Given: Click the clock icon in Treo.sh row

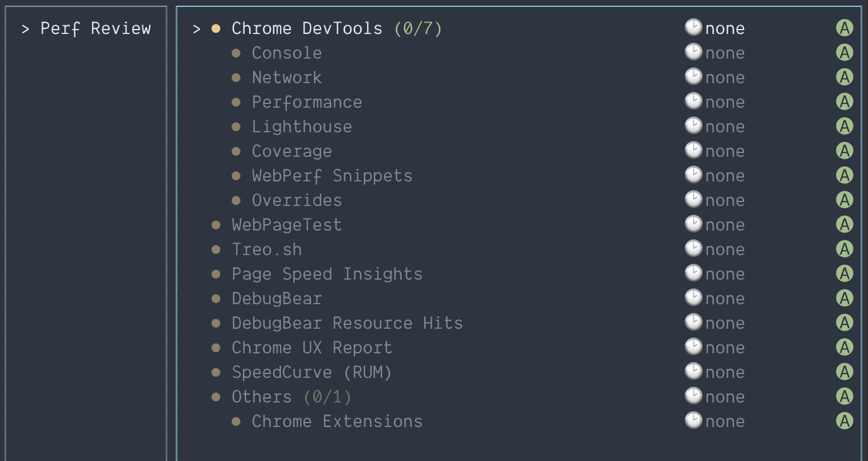Looking at the screenshot, I should coord(693,249).
